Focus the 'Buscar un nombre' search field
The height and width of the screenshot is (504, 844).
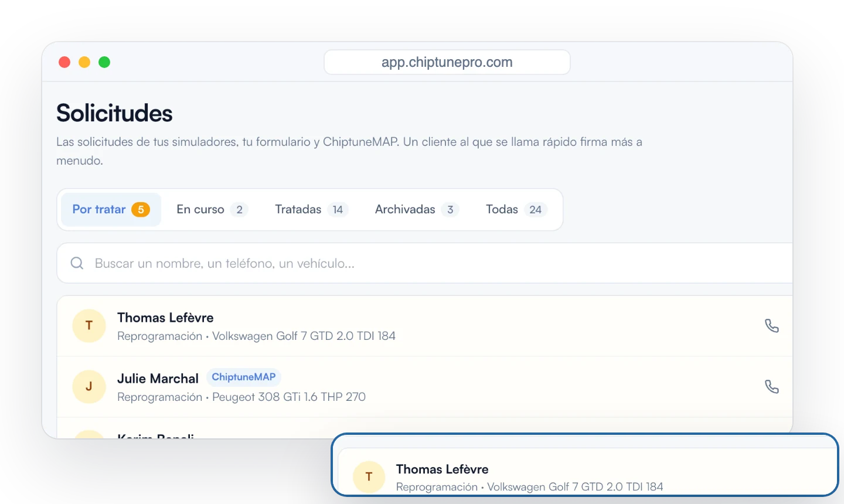pos(424,263)
